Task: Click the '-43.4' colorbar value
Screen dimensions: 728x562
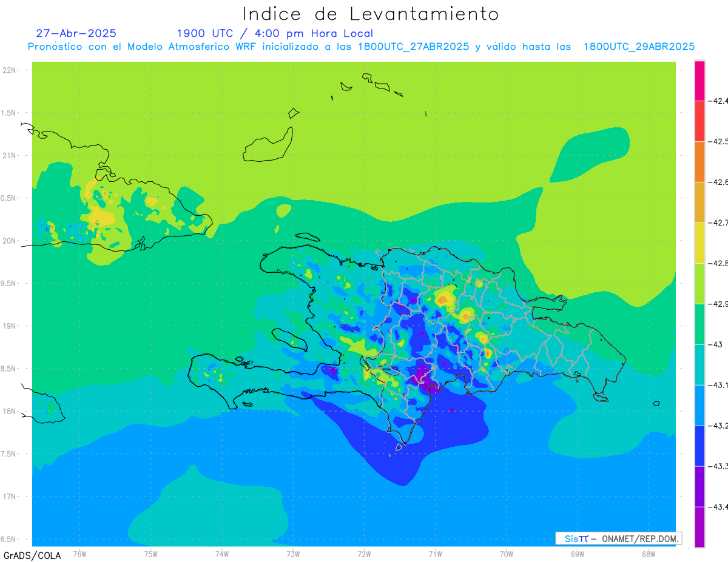Action: pyautogui.click(x=718, y=507)
